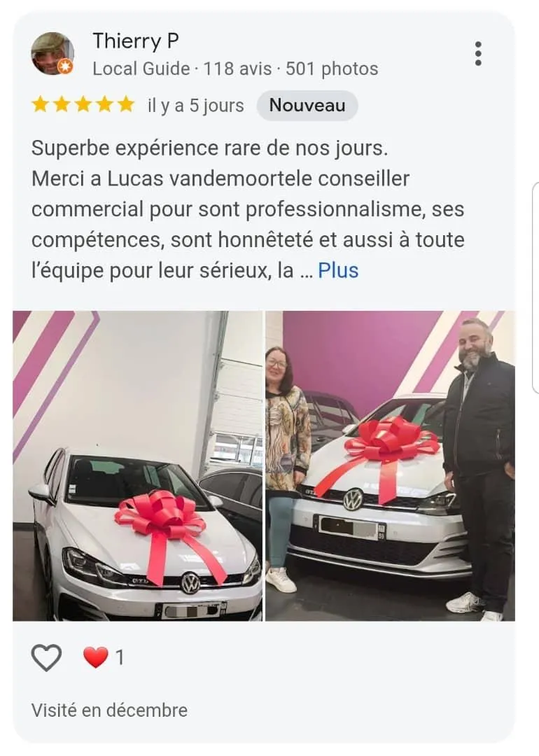Click the 118 avis text
Image resolution: width=539 pixels, height=756 pixels.
pyautogui.click(x=237, y=69)
